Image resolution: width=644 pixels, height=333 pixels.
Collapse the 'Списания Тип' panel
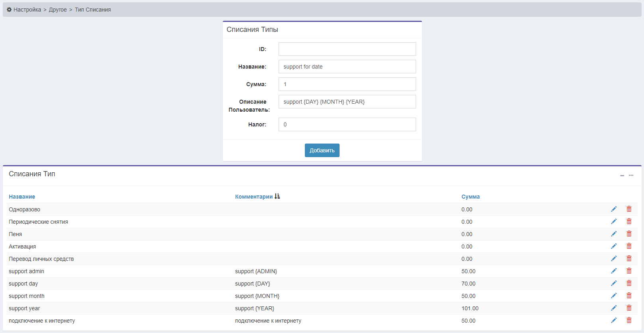tap(622, 175)
